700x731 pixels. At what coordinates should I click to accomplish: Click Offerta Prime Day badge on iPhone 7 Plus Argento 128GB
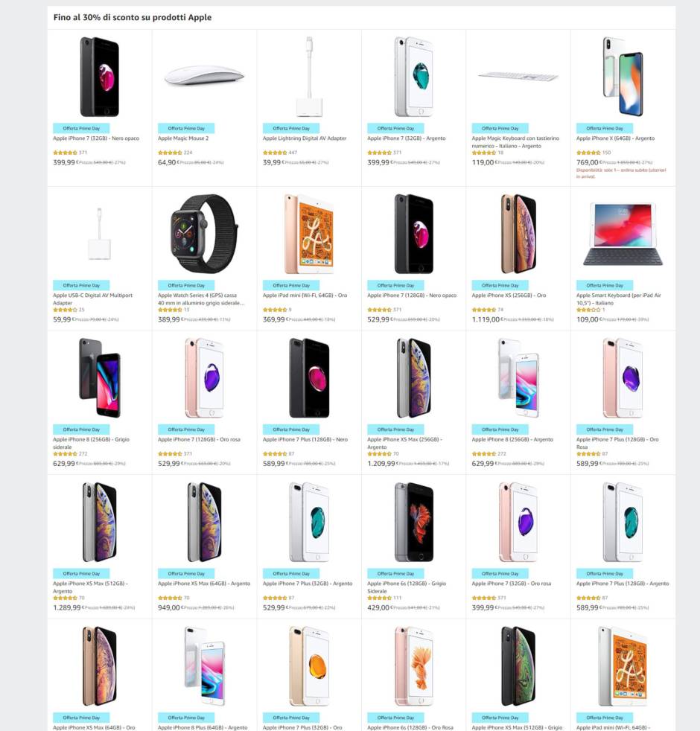605,573
